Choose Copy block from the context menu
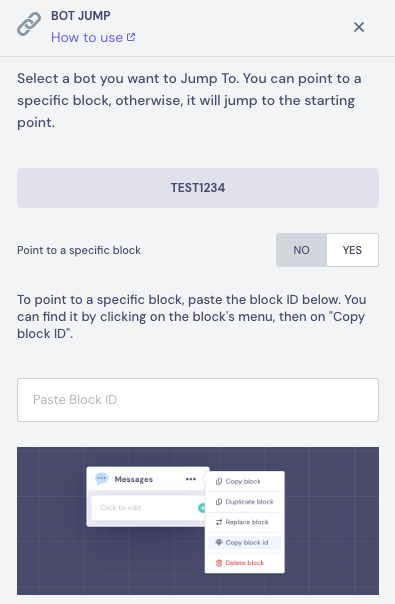395x604 pixels. (244, 481)
